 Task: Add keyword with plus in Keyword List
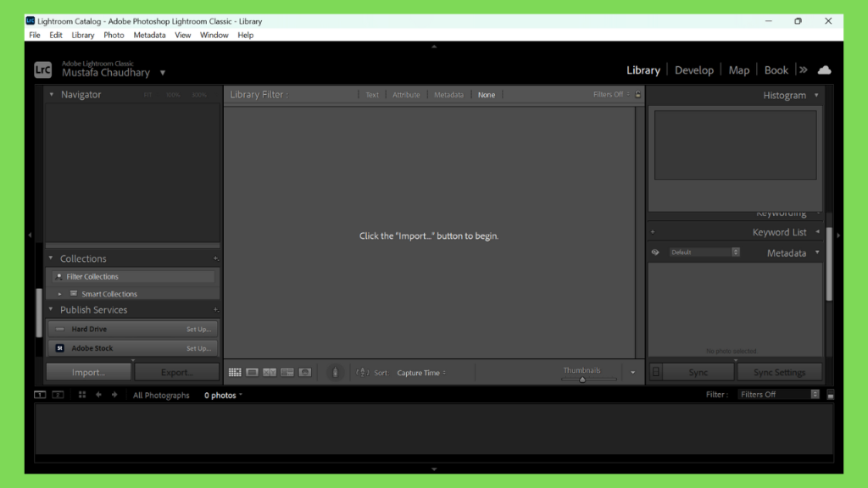pos(653,232)
